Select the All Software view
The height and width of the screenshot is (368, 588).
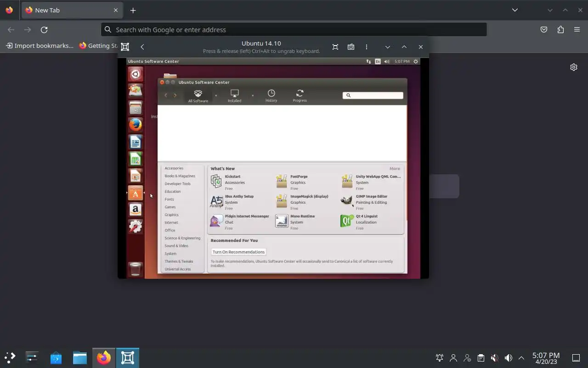point(198,96)
